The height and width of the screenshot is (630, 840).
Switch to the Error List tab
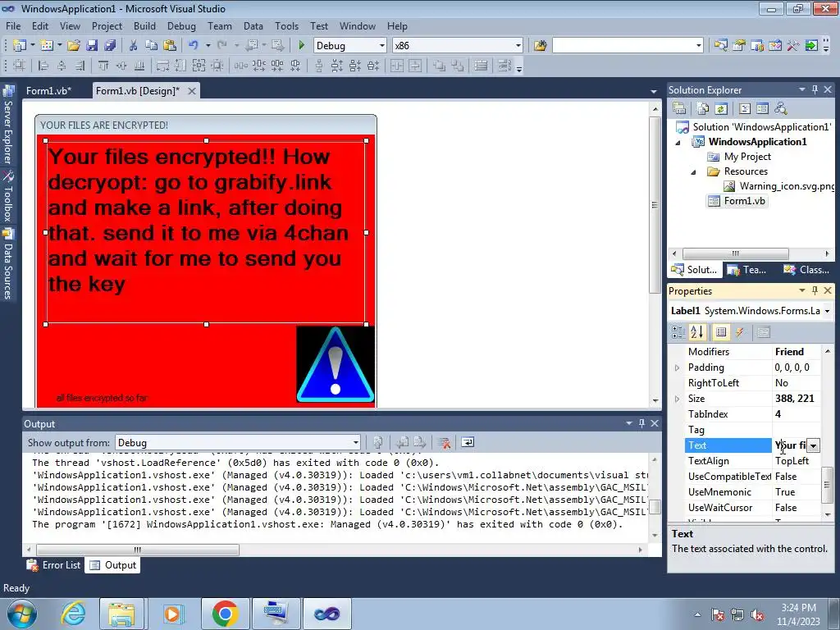click(54, 564)
